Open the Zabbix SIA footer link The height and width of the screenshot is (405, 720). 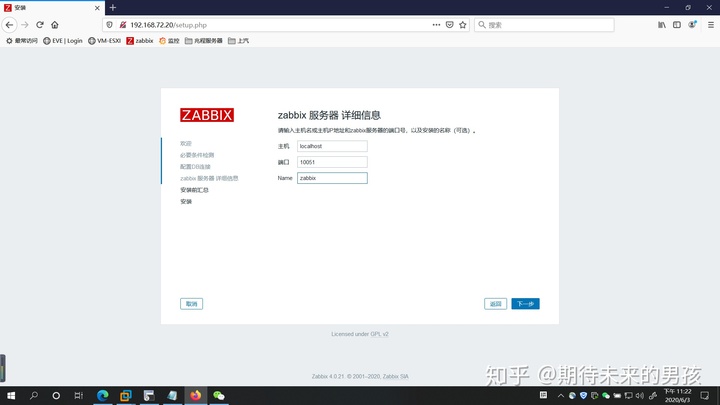(x=395, y=377)
